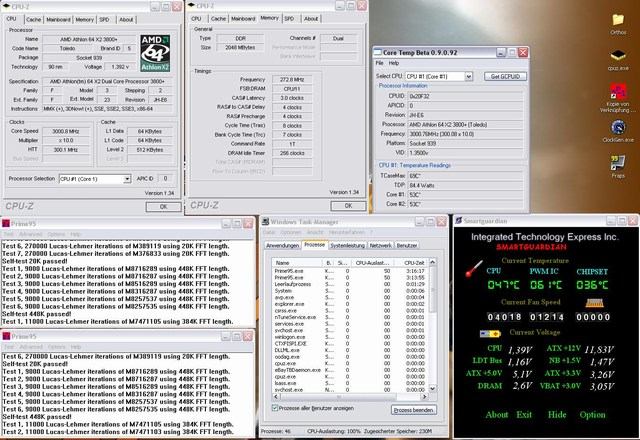
Task: Click the Smartguardian window title icon
Action: (459, 220)
